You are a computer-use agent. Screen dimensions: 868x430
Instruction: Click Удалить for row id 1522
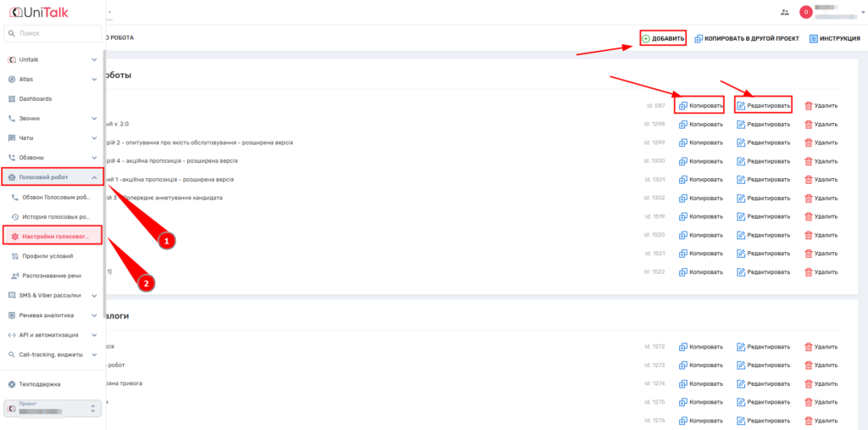coord(821,272)
